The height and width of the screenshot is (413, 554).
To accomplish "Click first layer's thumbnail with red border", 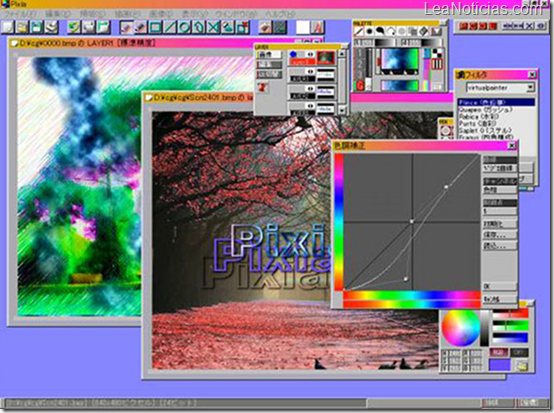I will (325, 57).
